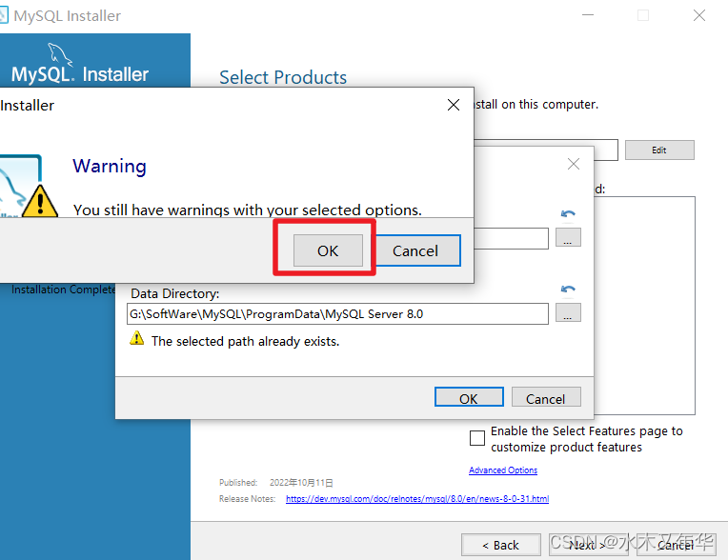Click the installer's bottom Cancel button
The height and width of the screenshot is (560, 728).
point(676,545)
